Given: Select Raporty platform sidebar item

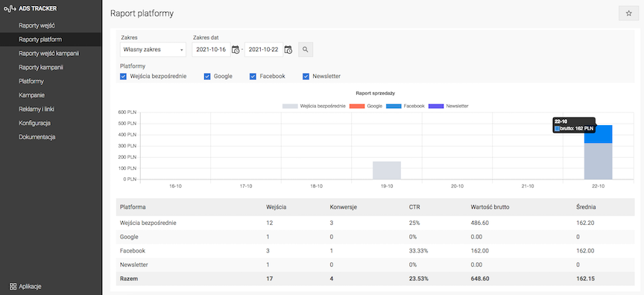Looking at the screenshot, I should [x=51, y=39].
